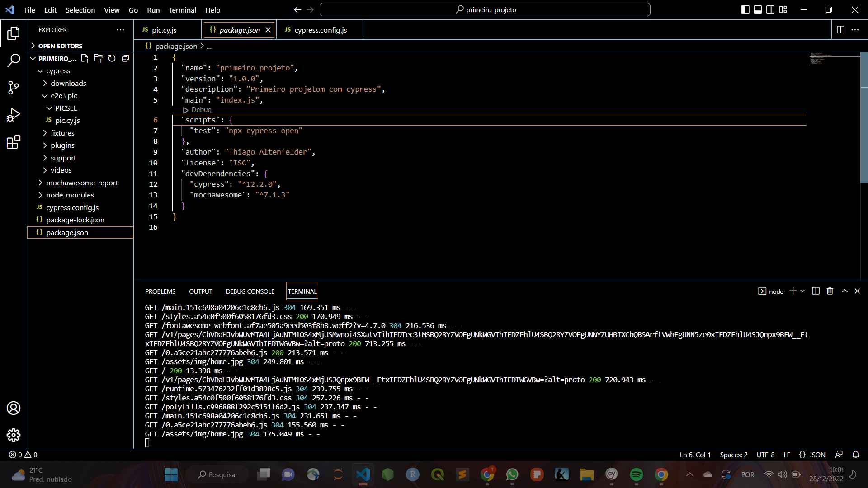Screen dimensions: 868x488
Task: Open terminal launch profile dropdown
Action: [x=802, y=291]
